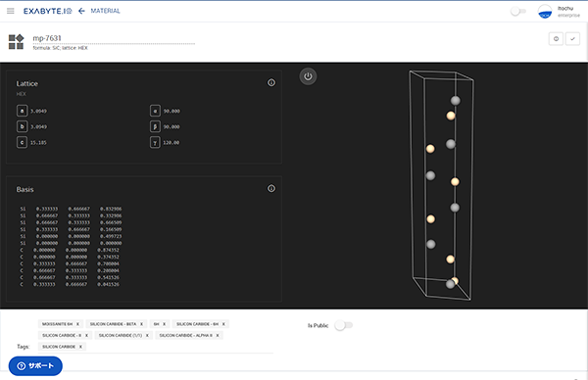Toggle the switch in the top header
Viewport: 588px width, 380px height.
(x=518, y=11)
